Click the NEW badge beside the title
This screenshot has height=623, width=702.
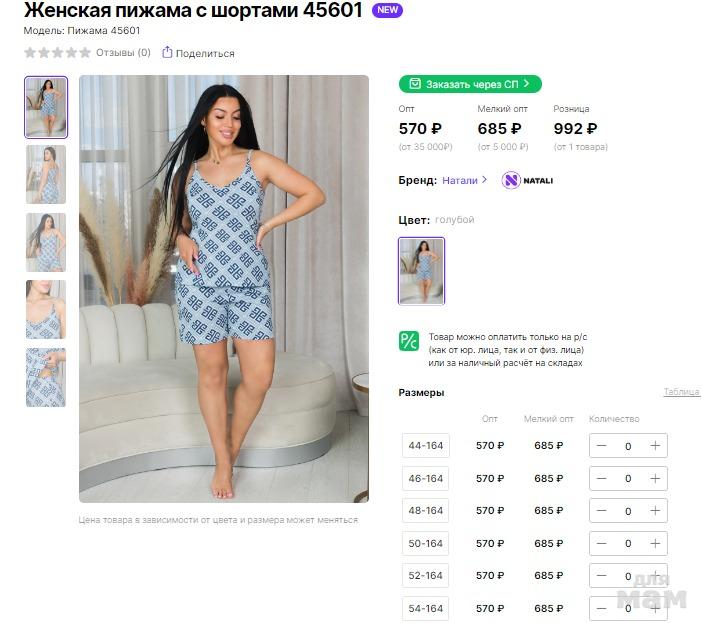387,10
